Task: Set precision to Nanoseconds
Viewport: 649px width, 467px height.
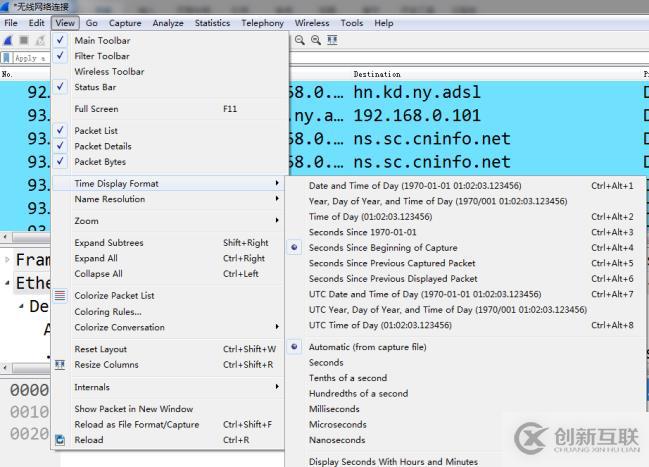Action: (465, 440)
